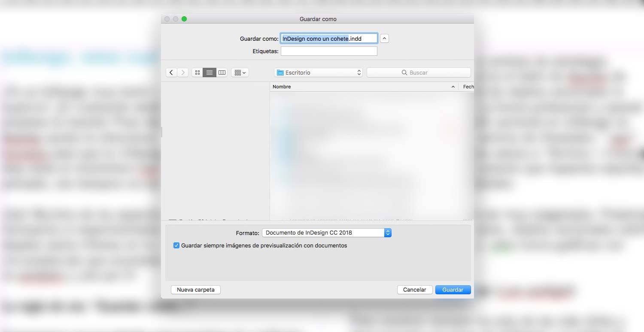Open the item grouping options dropdown
The height and width of the screenshot is (332, 644).
[x=240, y=72]
